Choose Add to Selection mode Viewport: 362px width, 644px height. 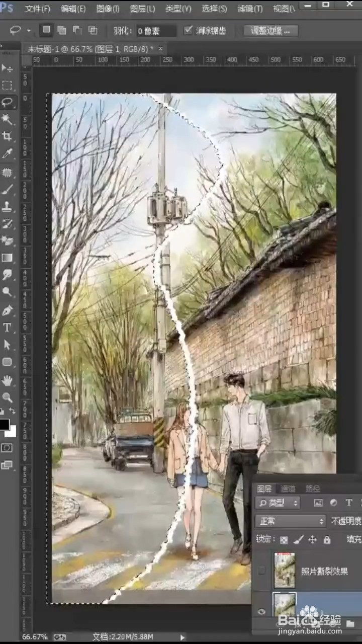(x=61, y=30)
